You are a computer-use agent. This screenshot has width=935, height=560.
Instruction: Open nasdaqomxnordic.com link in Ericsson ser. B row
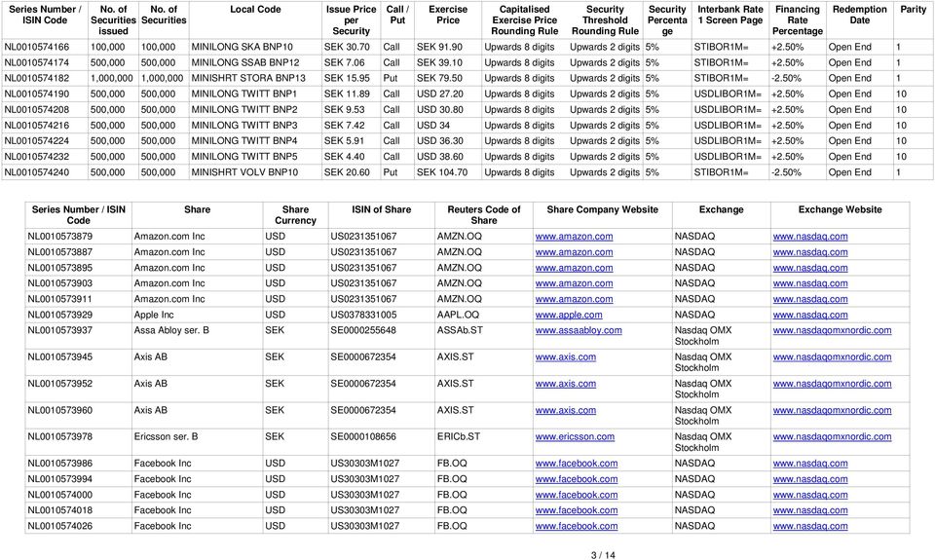click(832, 436)
